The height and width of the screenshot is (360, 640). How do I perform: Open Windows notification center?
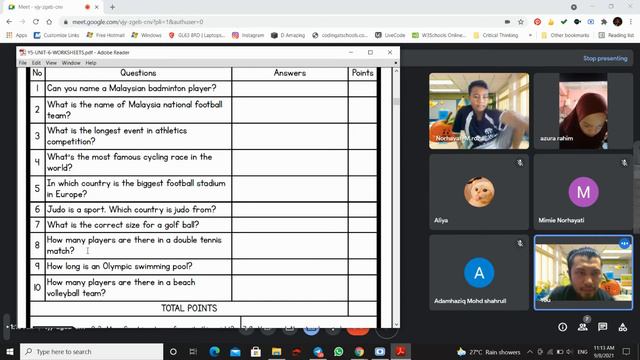(x=627, y=351)
